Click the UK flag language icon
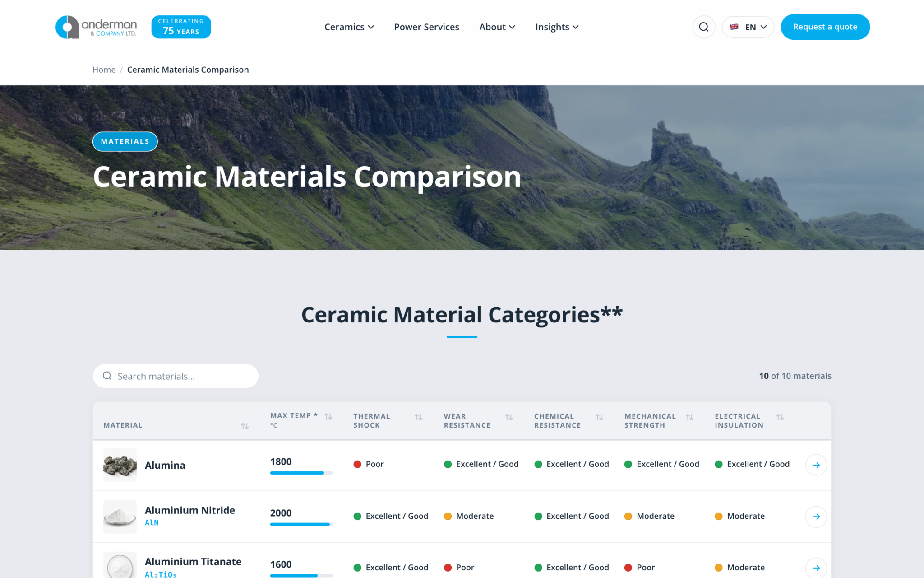The image size is (924, 578). [734, 27]
